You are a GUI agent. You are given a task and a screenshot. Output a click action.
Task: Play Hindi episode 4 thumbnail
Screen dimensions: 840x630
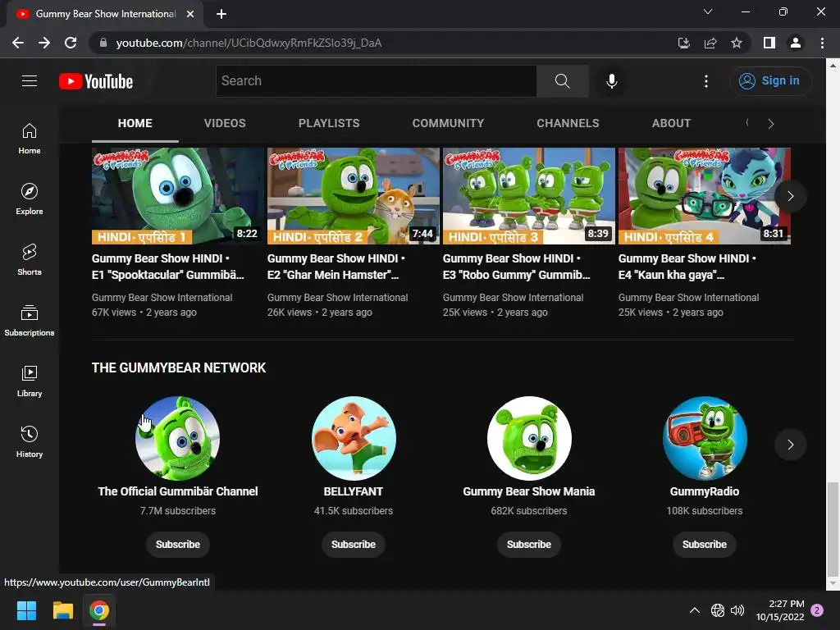click(705, 196)
